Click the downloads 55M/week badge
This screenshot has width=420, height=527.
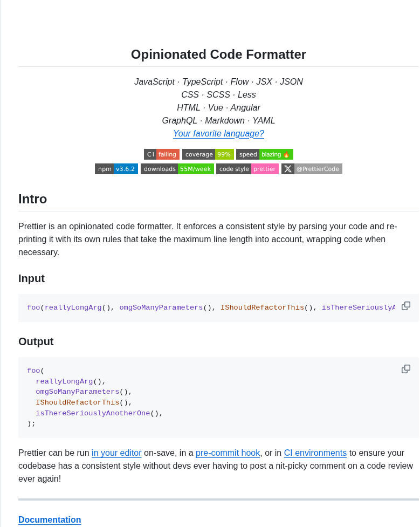pyautogui.click(x=177, y=169)
